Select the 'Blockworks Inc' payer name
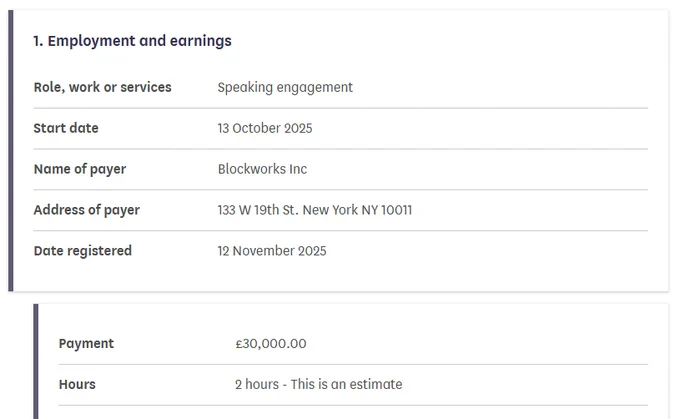680x419 pixels. (262, 169)
